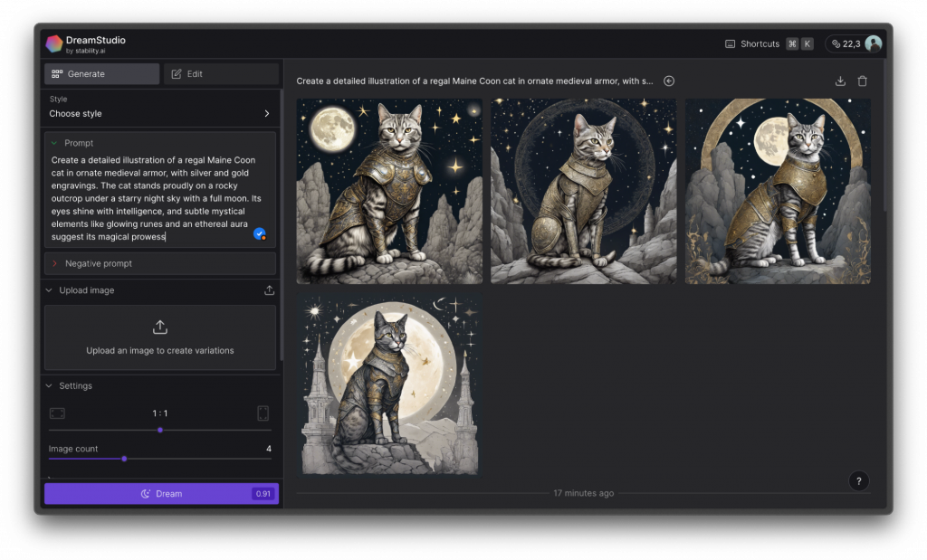Click the upload icon beside Upload image
This screenshot has height=560, width=927.
point(269,290)
